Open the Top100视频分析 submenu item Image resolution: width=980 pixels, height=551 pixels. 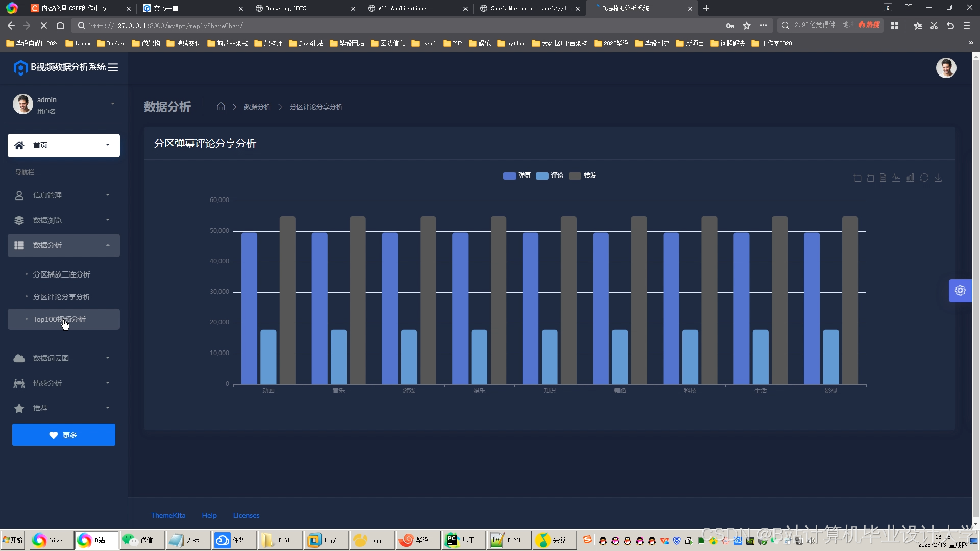pos(59,319)
